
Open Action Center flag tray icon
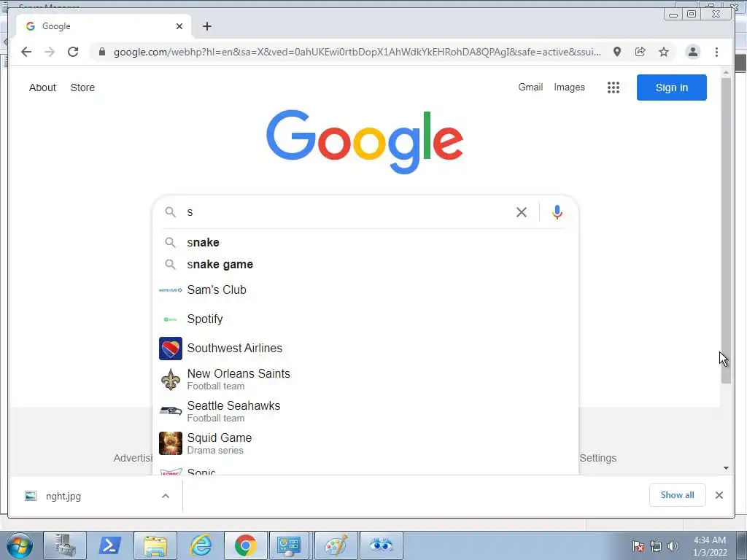coord(638,546)
